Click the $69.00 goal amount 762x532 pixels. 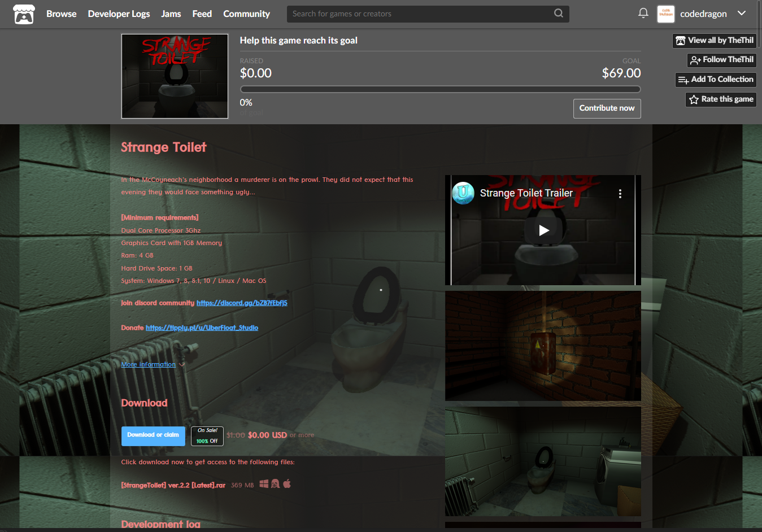621,73
